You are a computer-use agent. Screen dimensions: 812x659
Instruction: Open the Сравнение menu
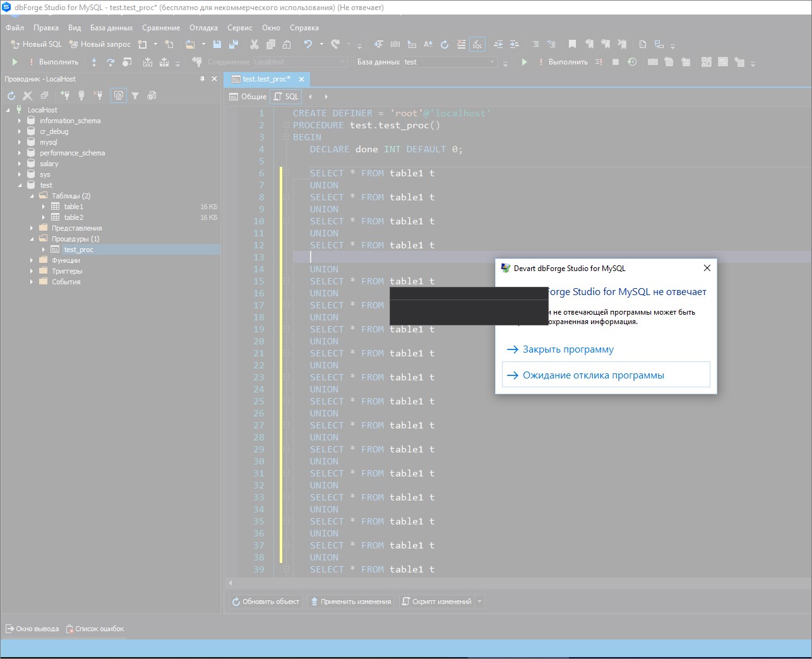coord(161,28)
